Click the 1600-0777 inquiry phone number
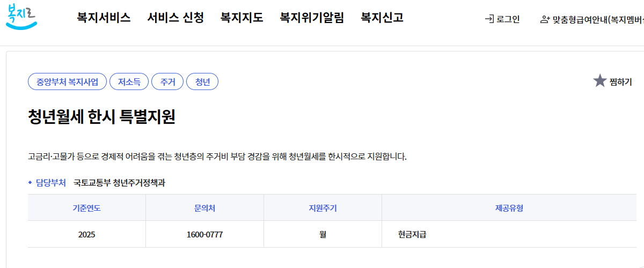Image resolution: width=644 pixels, height=268 pixels. click(x=204, y=235)
